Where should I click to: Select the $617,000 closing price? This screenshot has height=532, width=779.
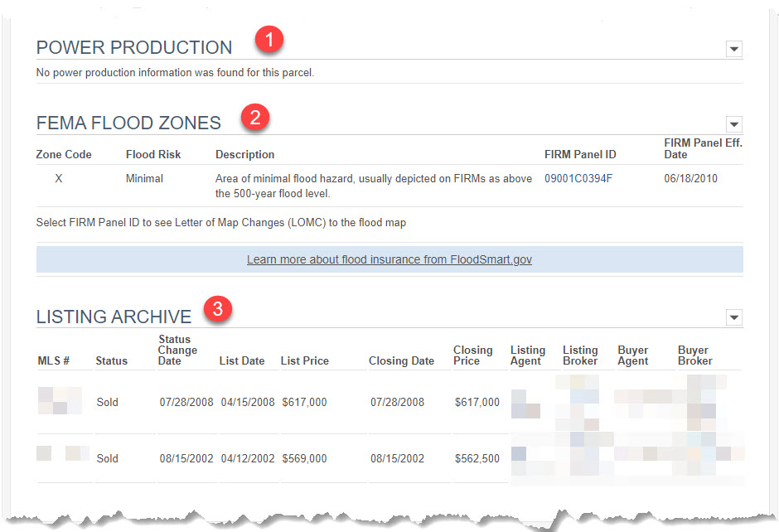click(477, 402)
